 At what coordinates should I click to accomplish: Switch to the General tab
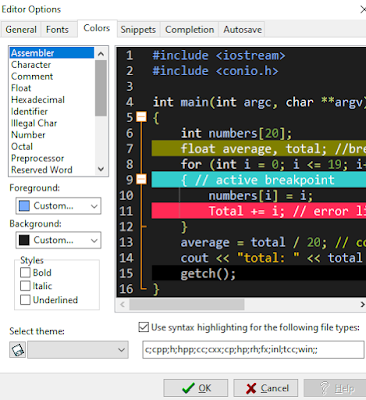pyautogui.click(x=21, y=30)
